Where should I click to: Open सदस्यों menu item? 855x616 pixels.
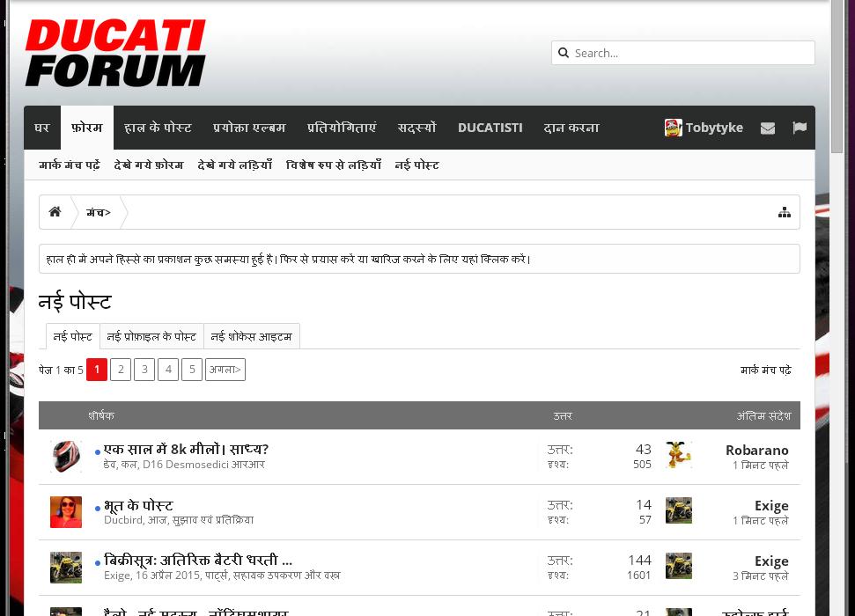416,128
